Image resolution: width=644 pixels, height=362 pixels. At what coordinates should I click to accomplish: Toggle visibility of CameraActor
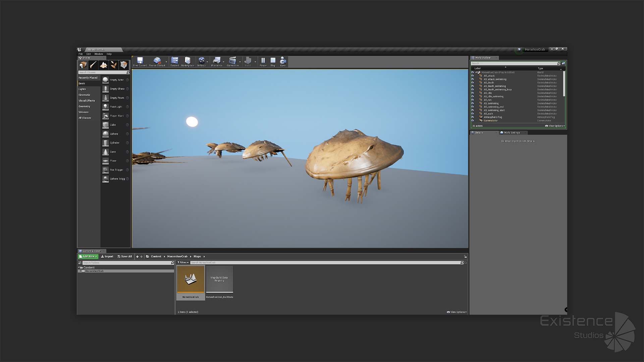(x=473, y=121)
